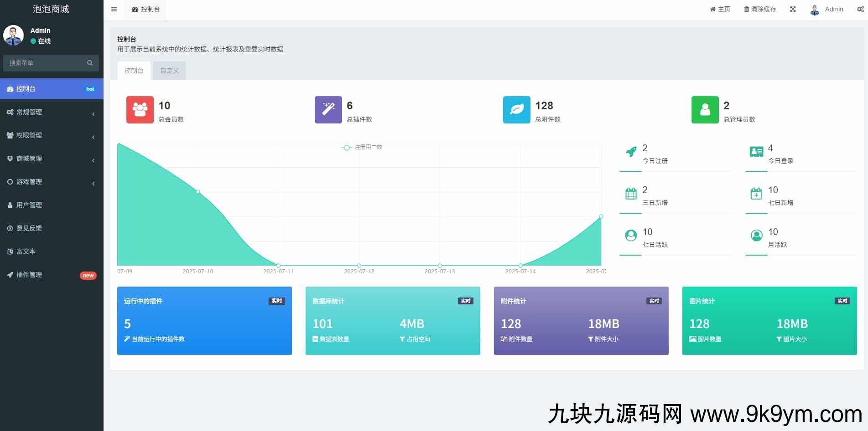
Task: Toggle 注册用户数 legend series in chart
Action: tap(362, 147)
